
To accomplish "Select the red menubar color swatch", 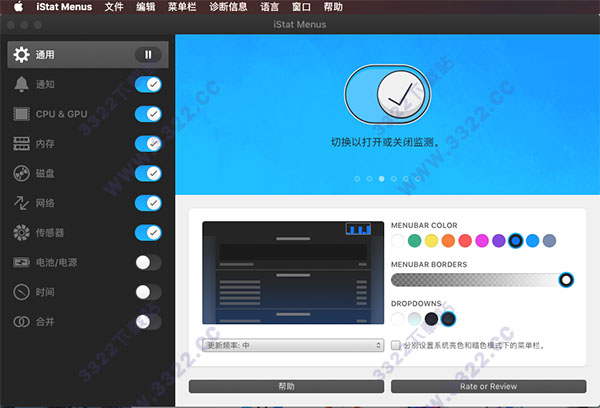I will pyautogui.click(x=465, y=241).
